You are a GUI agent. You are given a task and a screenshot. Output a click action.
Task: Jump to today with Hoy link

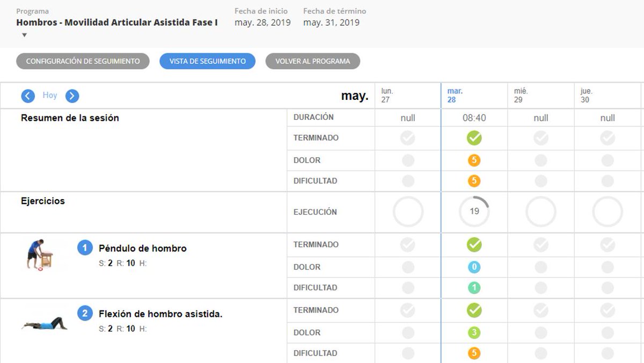(x=50, y=95)
